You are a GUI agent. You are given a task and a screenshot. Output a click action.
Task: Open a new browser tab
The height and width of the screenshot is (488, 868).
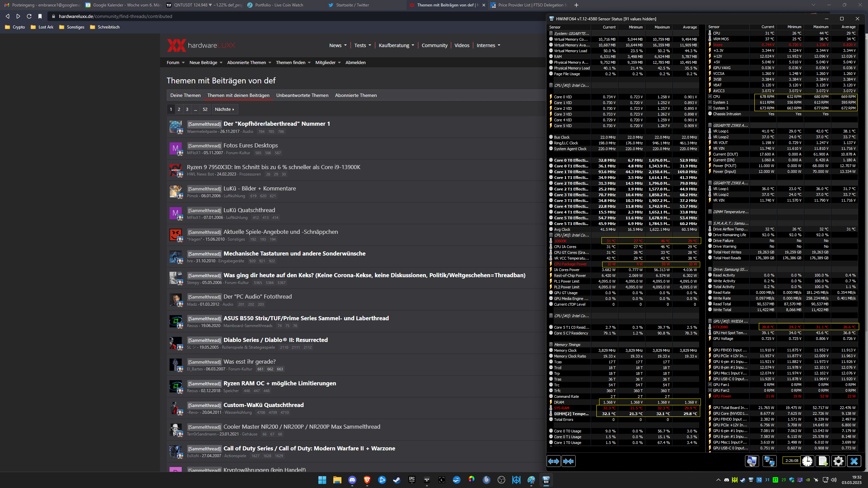pos(576,5)
